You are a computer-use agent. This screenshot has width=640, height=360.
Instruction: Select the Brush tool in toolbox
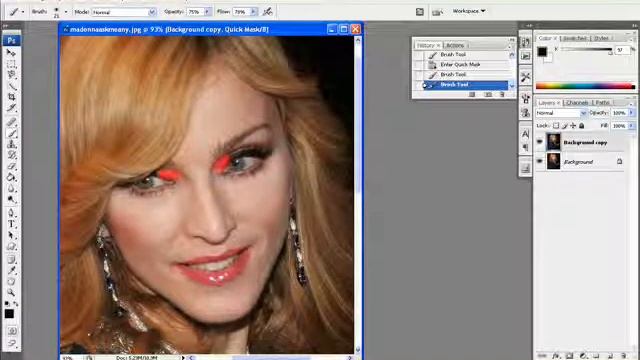pyautogui.click(x=11, y=133)
